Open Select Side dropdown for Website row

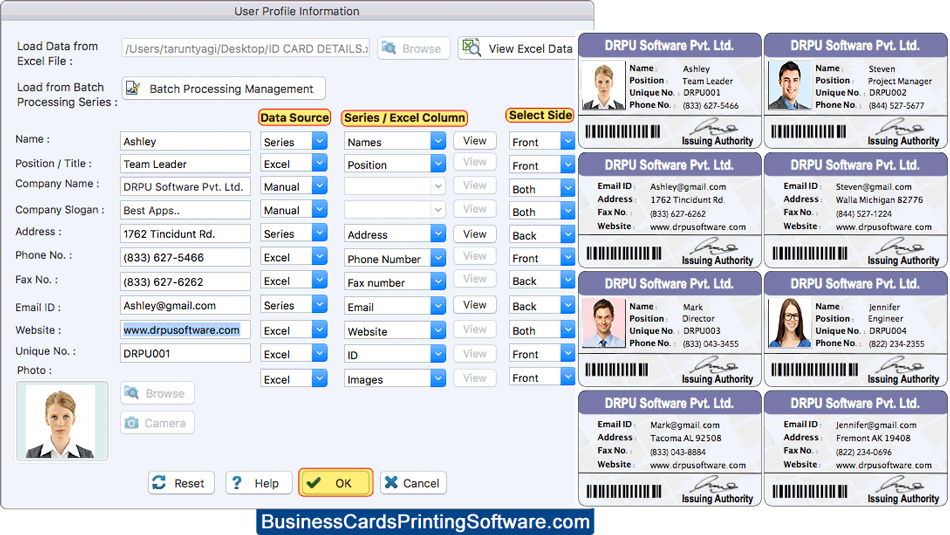[x=541, y=330]
